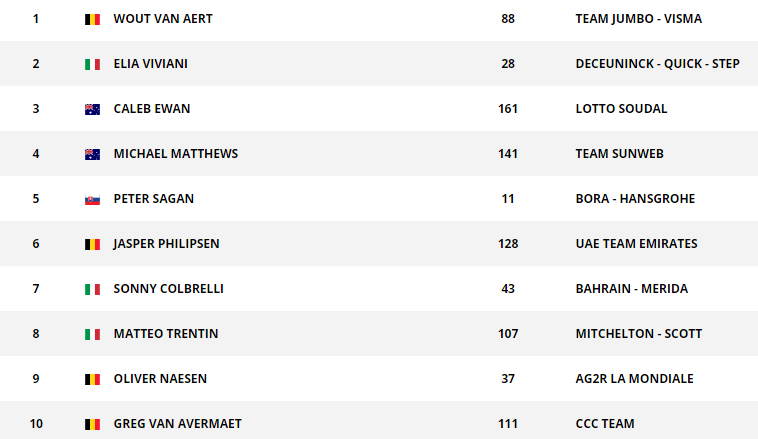Click Slovak flag beside Peter Sagan

92,199
